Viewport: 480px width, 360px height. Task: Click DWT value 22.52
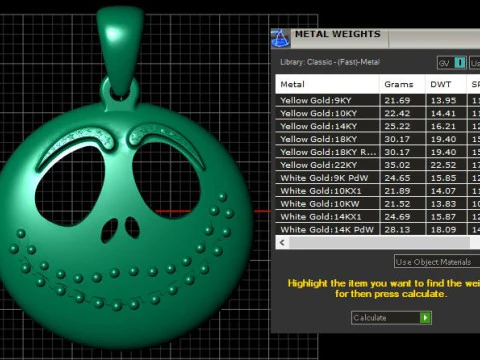click(443, 165)
